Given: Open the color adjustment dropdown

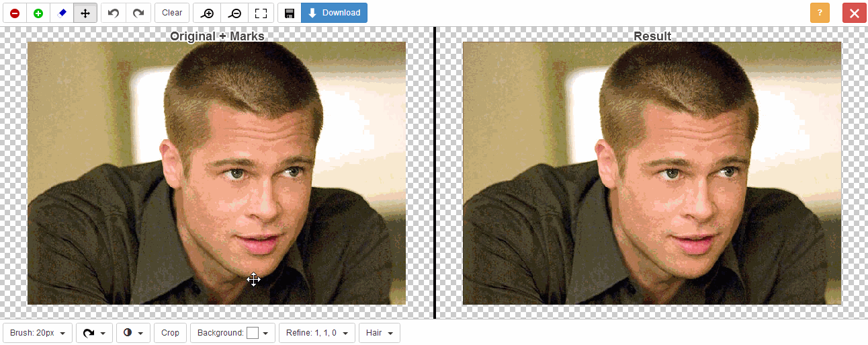Looking at the screenshot, I should 133,333.
